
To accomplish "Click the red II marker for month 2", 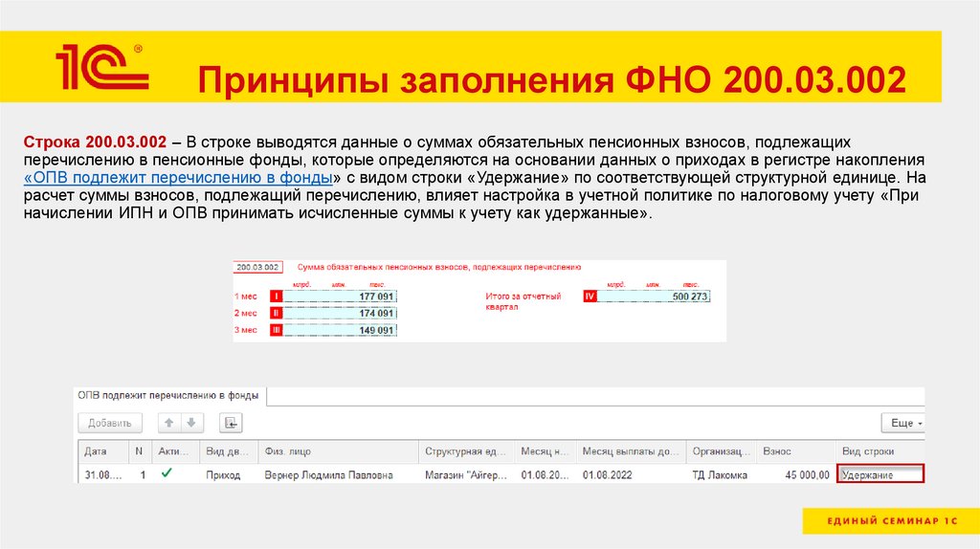I will 277,313.
